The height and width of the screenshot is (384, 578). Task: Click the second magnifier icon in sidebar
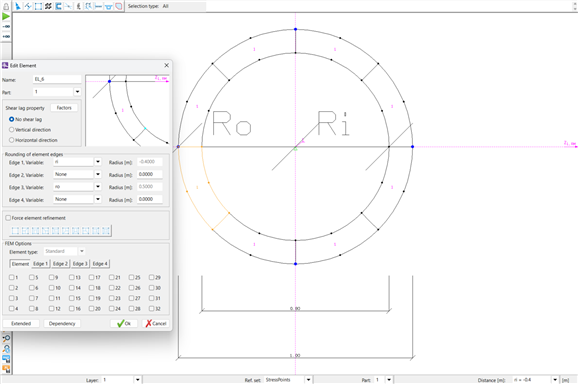pyautogui.click(x=6, y=348)
